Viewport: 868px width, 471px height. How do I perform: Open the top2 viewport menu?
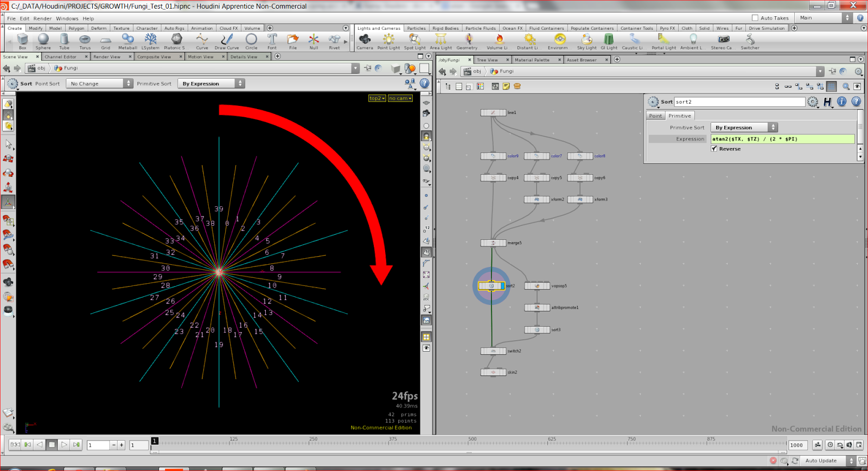tap(377, 98)
